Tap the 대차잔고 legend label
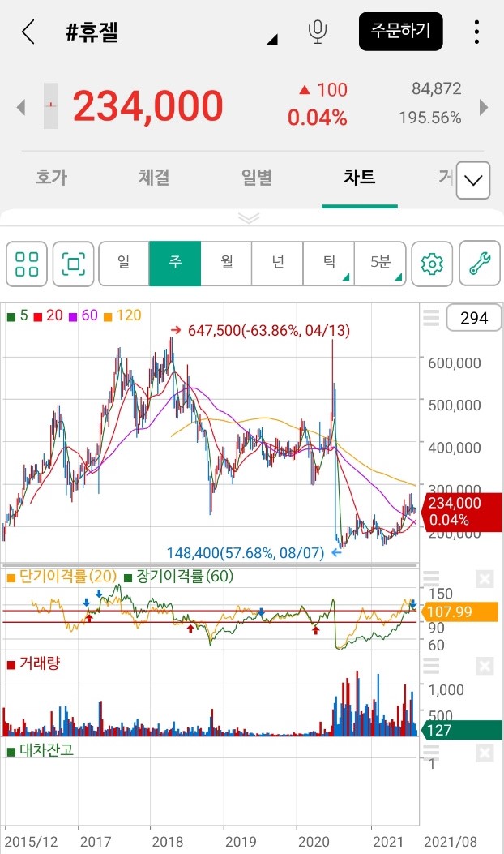 click(x=47, y=750)
